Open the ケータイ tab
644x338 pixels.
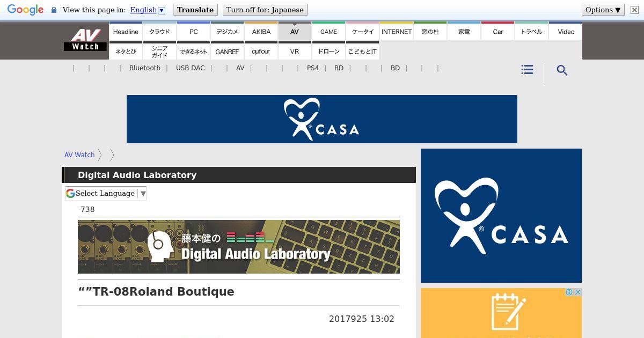click(x=362, y=31)
